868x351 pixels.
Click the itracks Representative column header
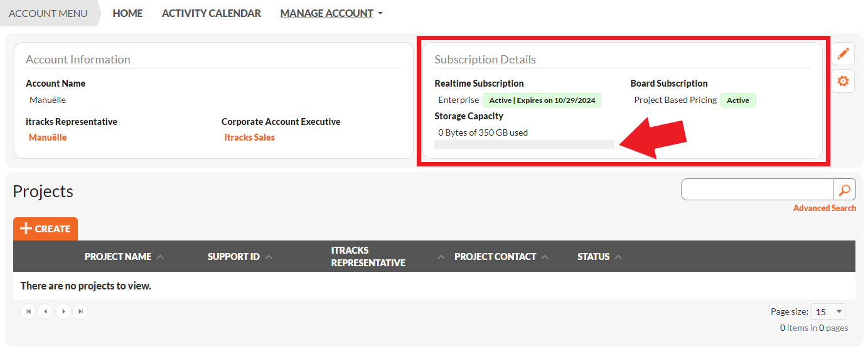tap(368, 257)
